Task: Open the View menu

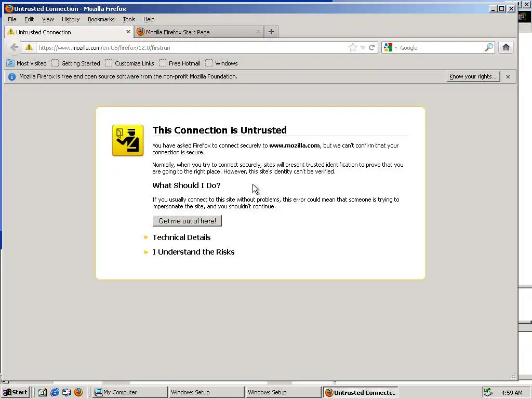Action: [x=48, y=19]
